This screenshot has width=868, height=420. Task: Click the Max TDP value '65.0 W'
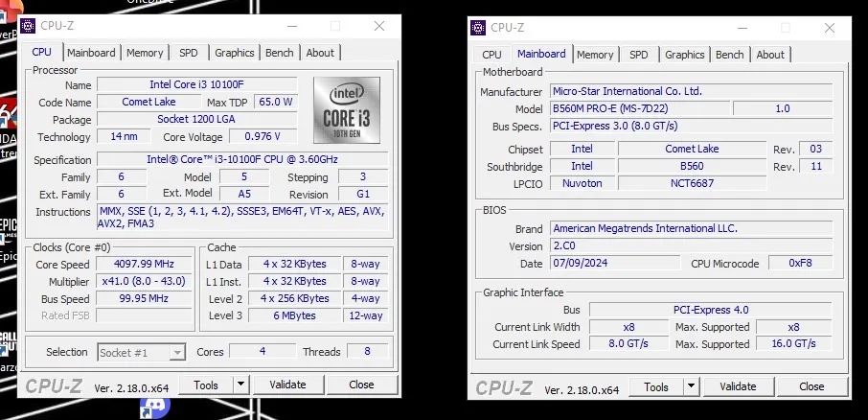click(275, 102)
